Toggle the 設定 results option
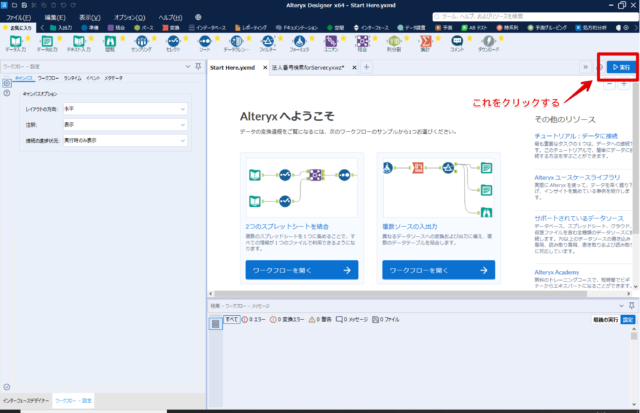The height and width of the screenshot is (413, 640). [628, 320]
